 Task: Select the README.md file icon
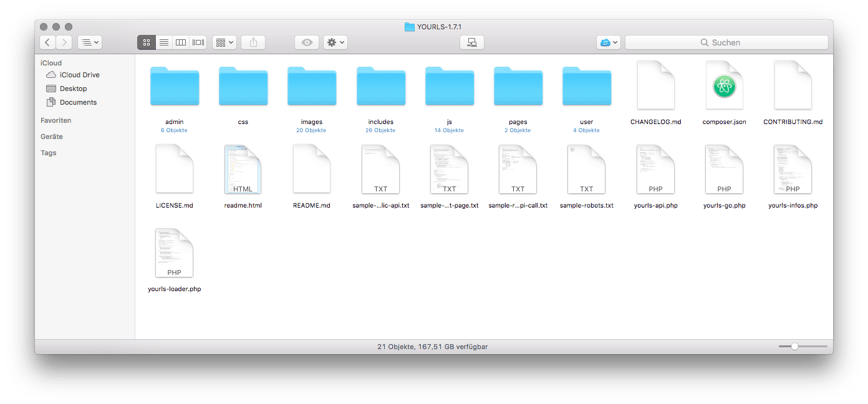(312, 169)
